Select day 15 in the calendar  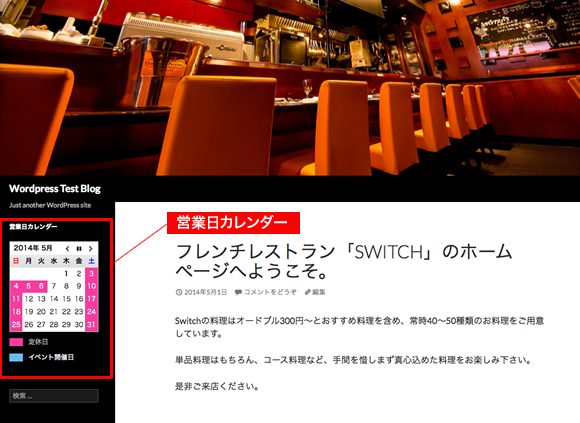[x=66, y=299]
